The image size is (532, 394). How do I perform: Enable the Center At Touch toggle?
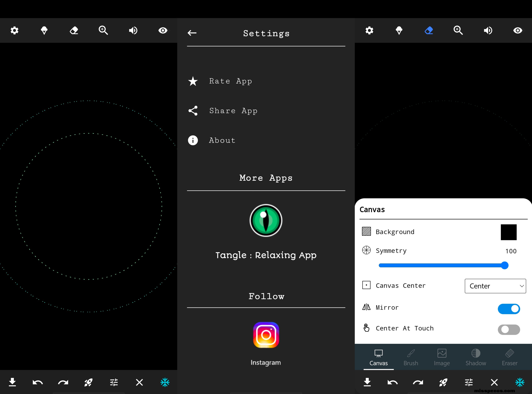coord(509,330)
